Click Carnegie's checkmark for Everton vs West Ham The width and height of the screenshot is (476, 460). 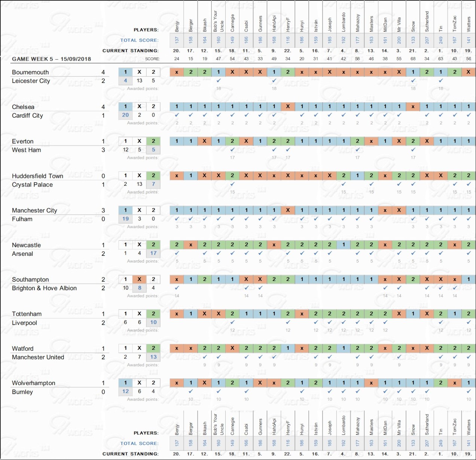[232, 150]
